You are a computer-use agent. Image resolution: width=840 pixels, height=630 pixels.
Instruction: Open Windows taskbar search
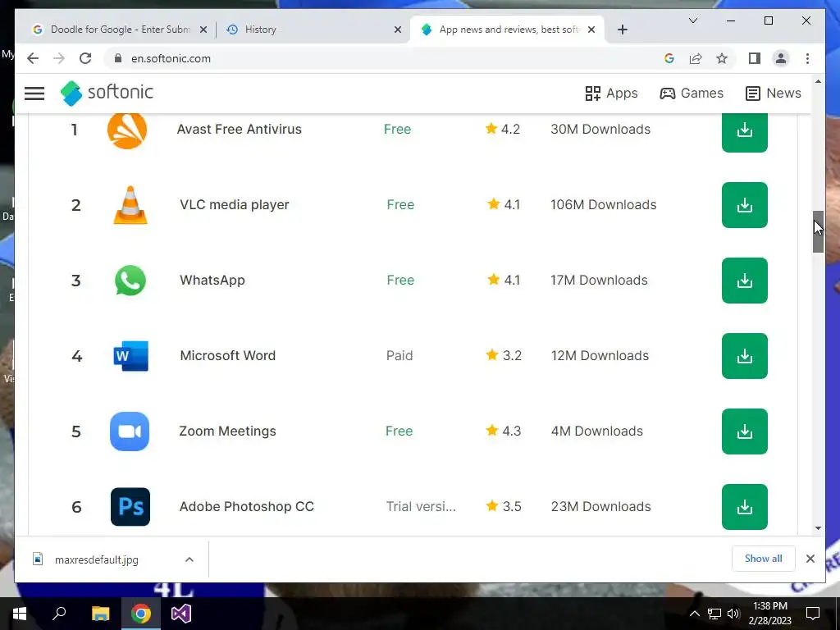click(x=59, y=614)
